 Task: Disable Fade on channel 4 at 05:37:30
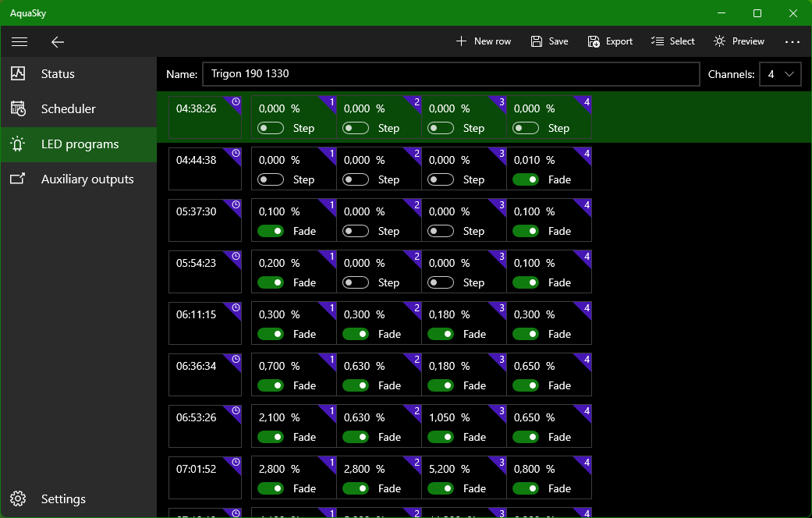pyautogui.click(x=527, y=231)
